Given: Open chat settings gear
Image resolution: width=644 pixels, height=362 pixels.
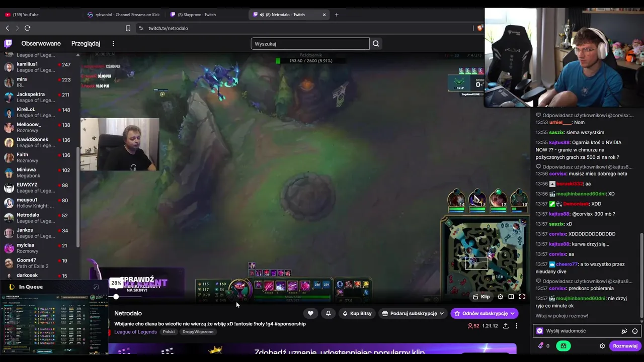Looking at the screenshot, I should pos(602,346).
